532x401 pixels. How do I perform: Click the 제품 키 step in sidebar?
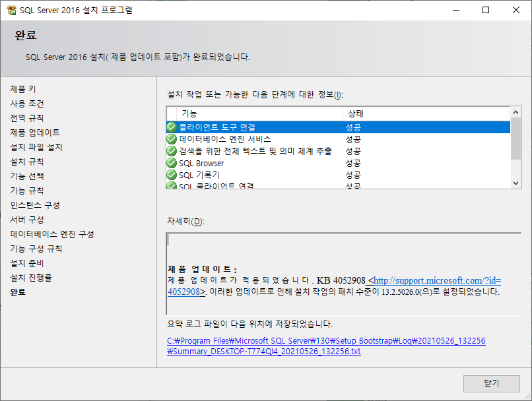22,89
